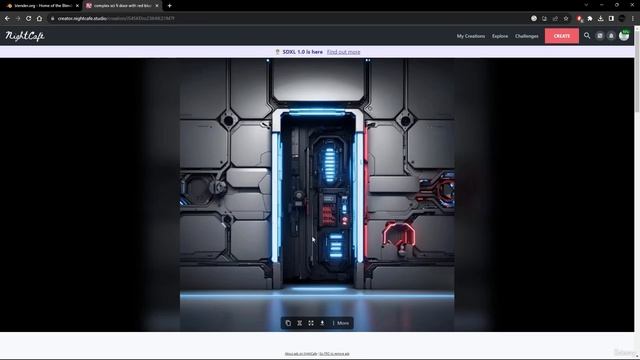Click the NightCafe logo
This screenshot has width=640, height=360.
[25, 36]
